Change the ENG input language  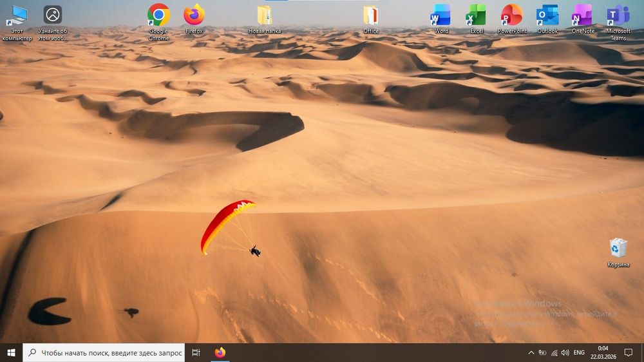pos(579,352)
